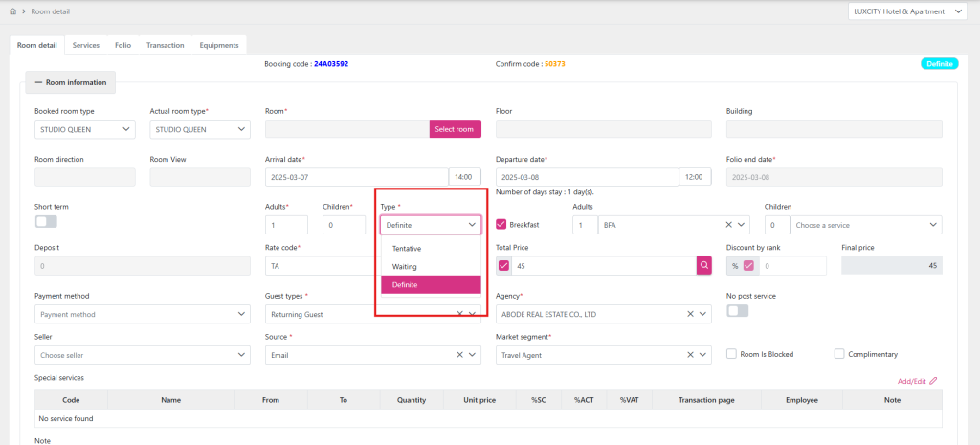The height and width of the screenshot is (445, 980).
Task: Uncheck the Breakfast checkbox
Action: (502, 225)
